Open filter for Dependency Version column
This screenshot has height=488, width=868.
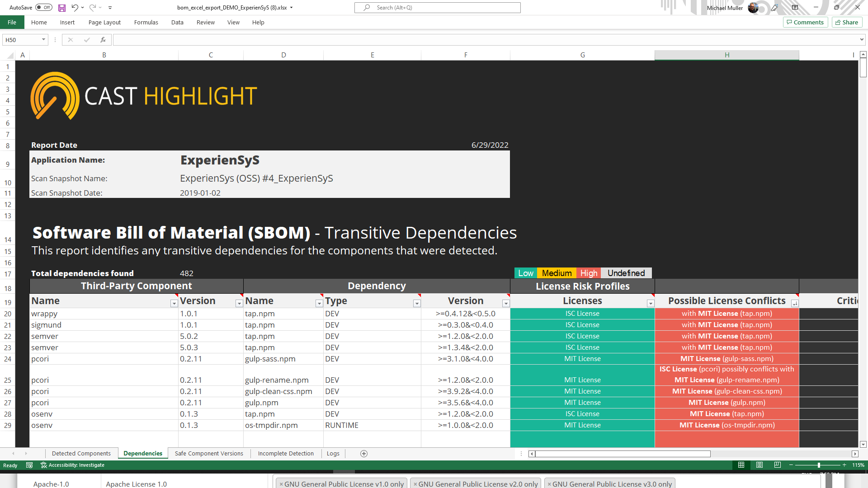[x=506, y=304]
